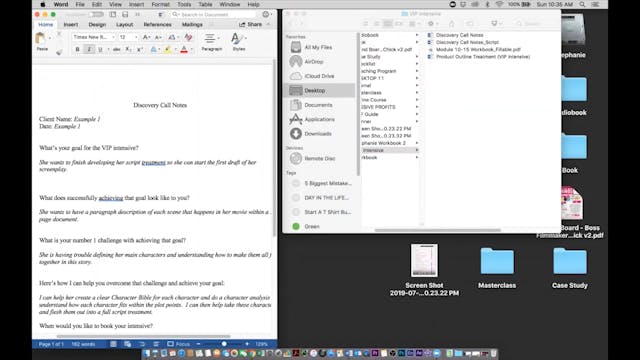The image size is (640, 360).
Task: Pick the red font color swatch
Action: 184,49
